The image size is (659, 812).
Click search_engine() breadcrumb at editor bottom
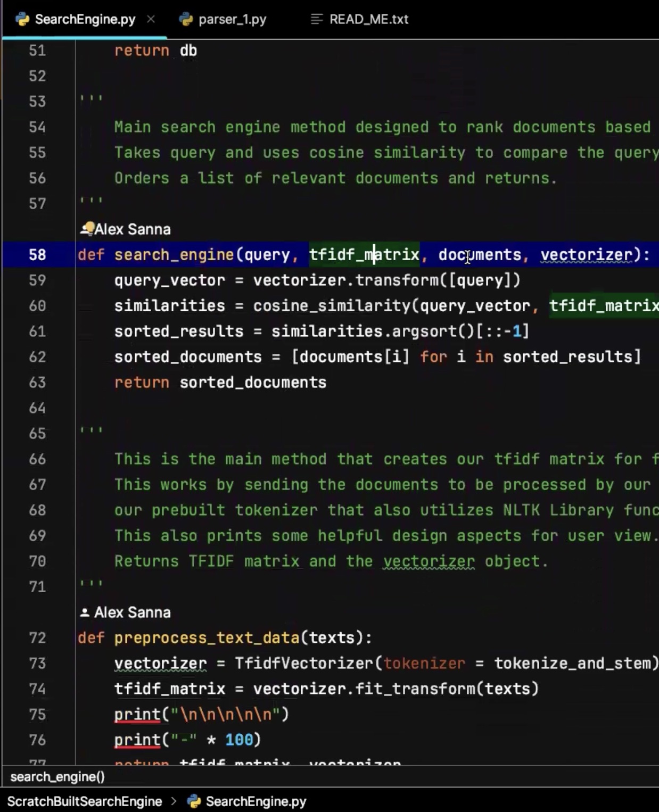pyautogui.click(x=57, y=777)
